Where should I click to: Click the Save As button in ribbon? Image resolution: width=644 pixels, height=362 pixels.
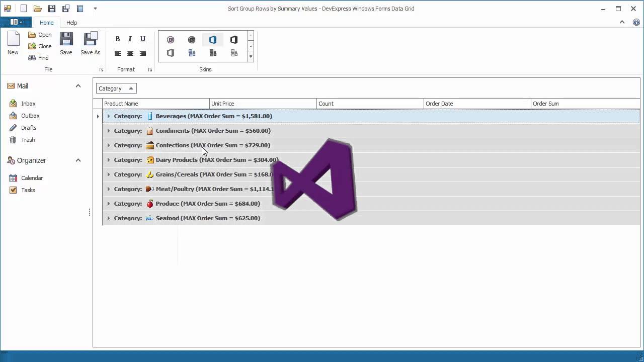91,43
